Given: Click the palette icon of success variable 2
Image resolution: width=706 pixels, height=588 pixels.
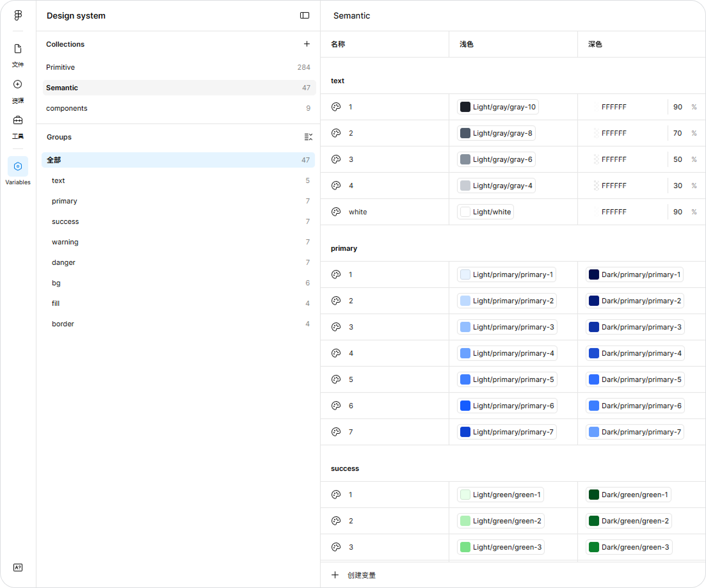Looking at the screenshot, I should (336, 520).
